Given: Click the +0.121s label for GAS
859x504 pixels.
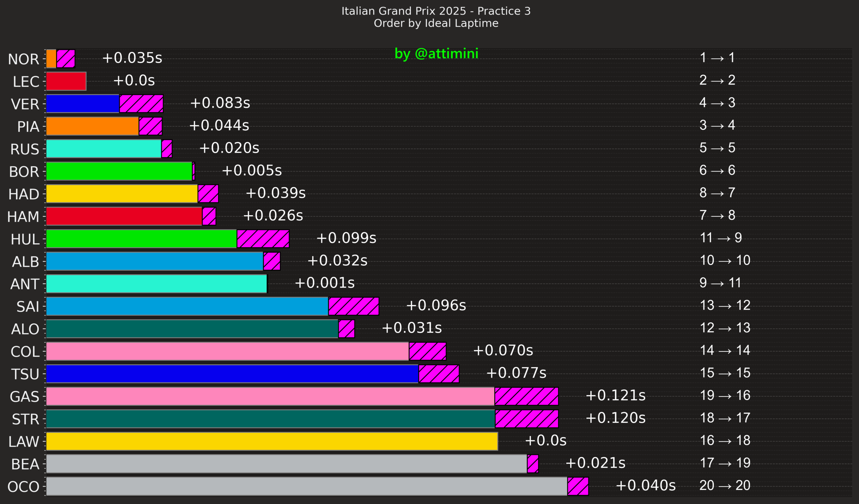Looking at the screenshot, I should pos(615,395).
